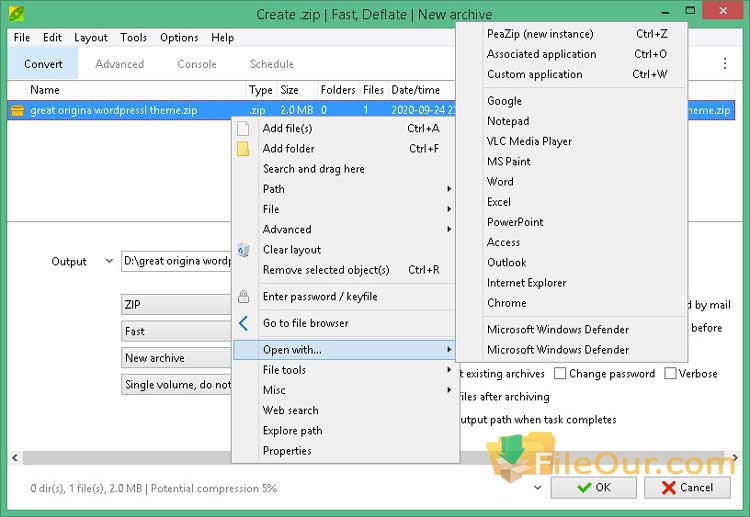Click the blank page icon beside Add file(s)

pos(243,128)
